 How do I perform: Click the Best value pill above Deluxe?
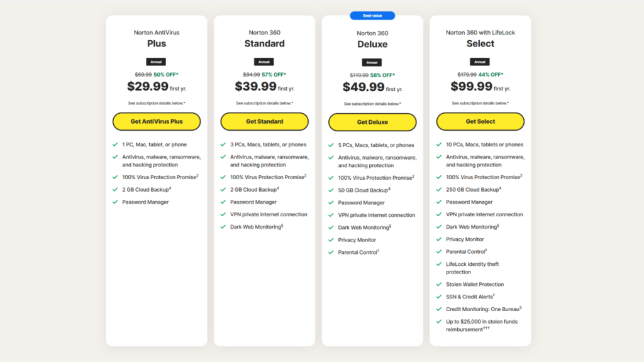point(372,15)
